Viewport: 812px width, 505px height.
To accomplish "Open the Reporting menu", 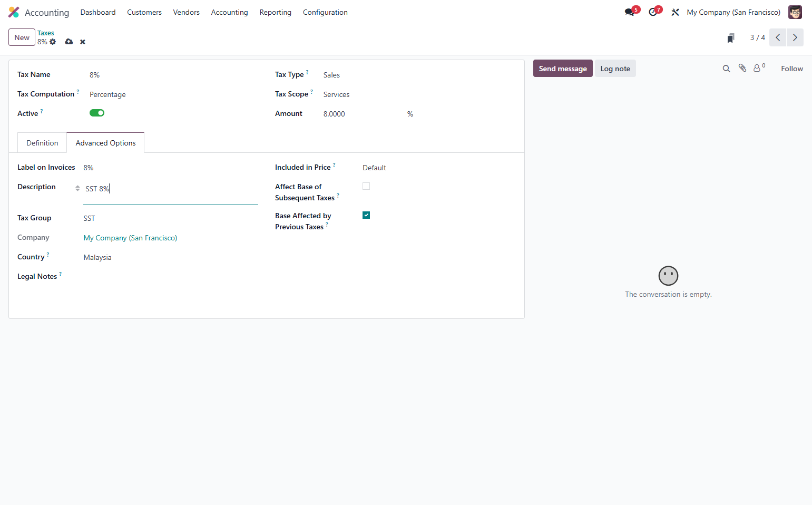I will point(276,12).
